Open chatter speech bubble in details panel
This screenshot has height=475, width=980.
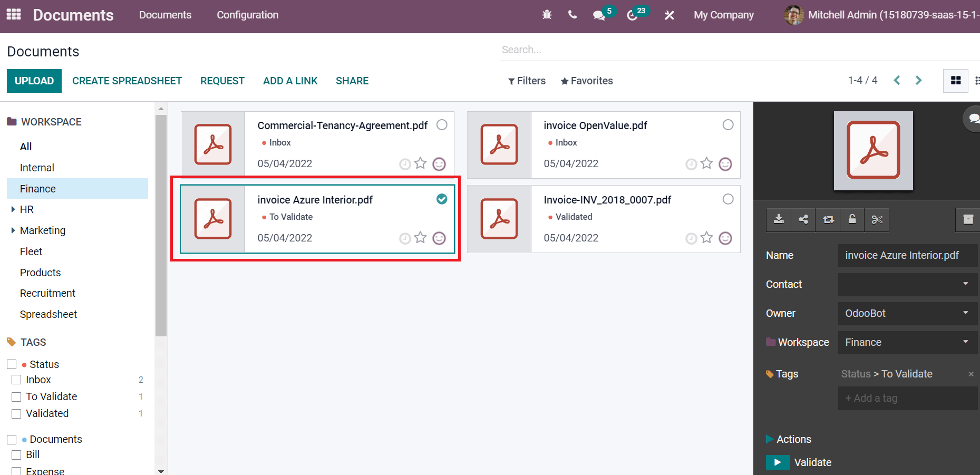[973, 119]
